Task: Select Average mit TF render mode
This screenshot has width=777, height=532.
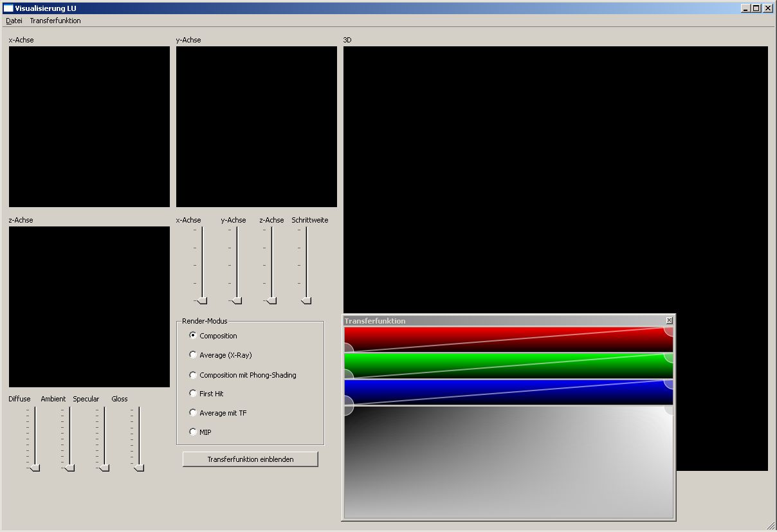Action: click(x=193, y=413)
